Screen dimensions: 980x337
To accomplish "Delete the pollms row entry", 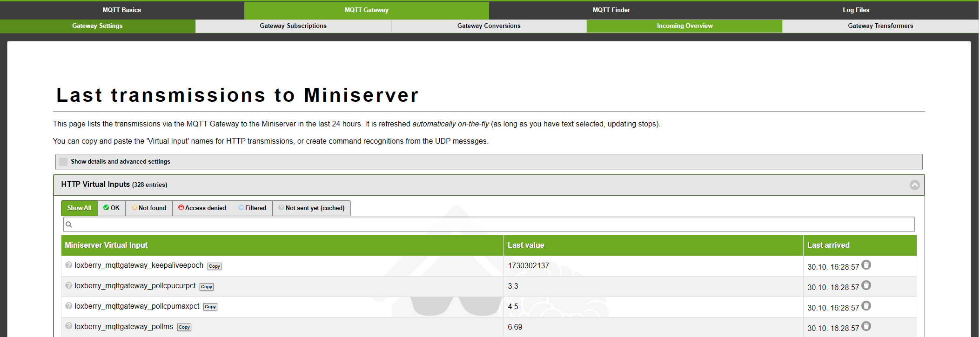I will tap(866, 326).
